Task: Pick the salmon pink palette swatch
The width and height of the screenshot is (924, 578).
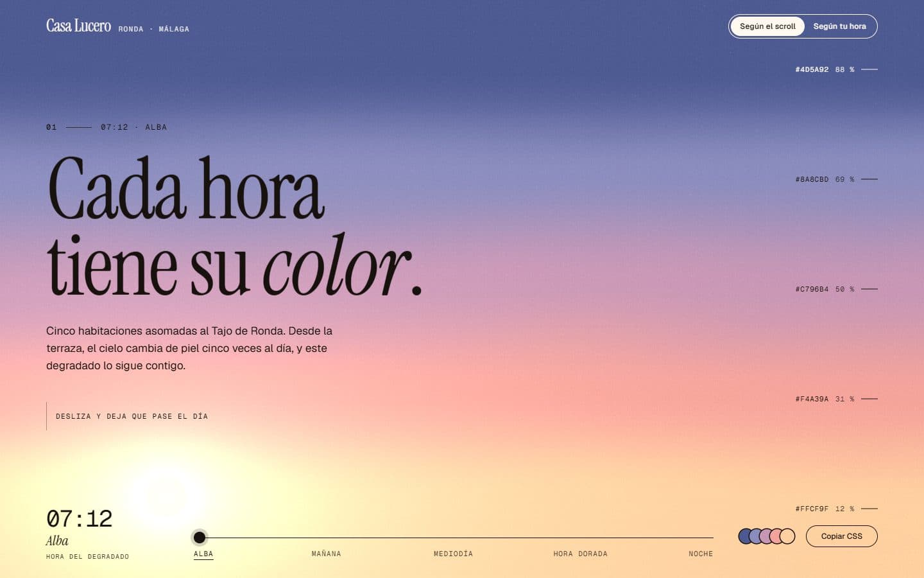Action: [777, 536]
